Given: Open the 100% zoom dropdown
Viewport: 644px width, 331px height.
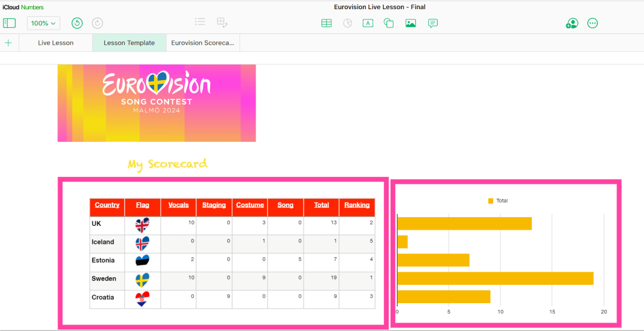Looking at the screenshot, I should (x=44, y=23).
